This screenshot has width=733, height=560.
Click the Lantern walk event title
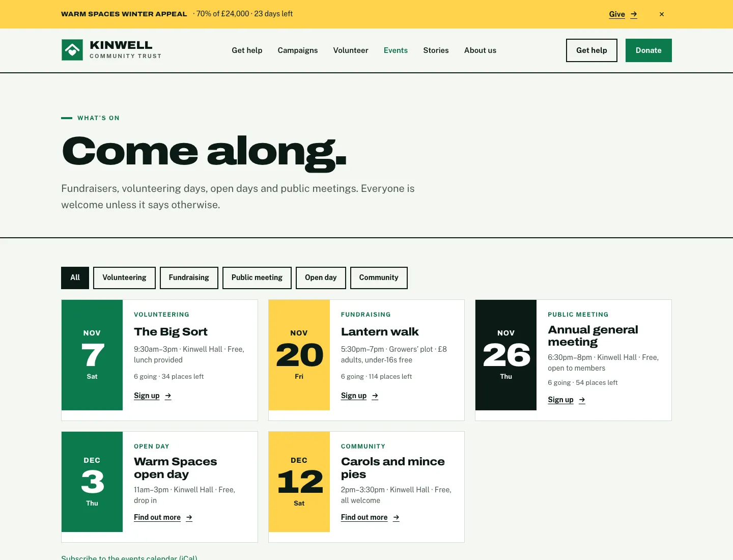coord(380,332)
